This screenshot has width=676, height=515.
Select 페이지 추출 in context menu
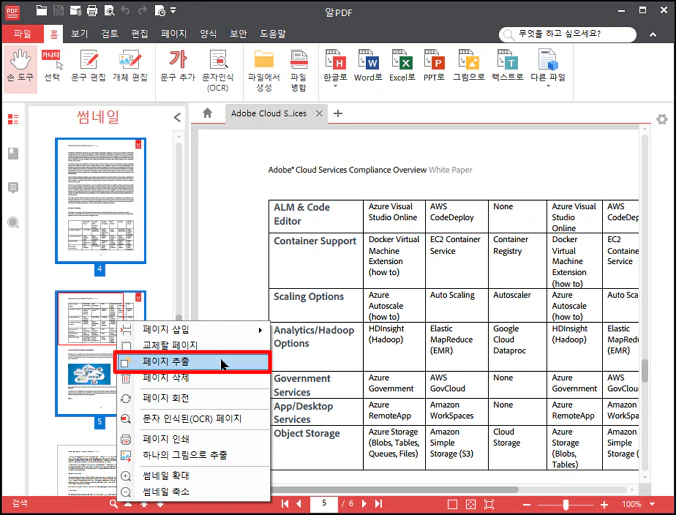point(192,362)
